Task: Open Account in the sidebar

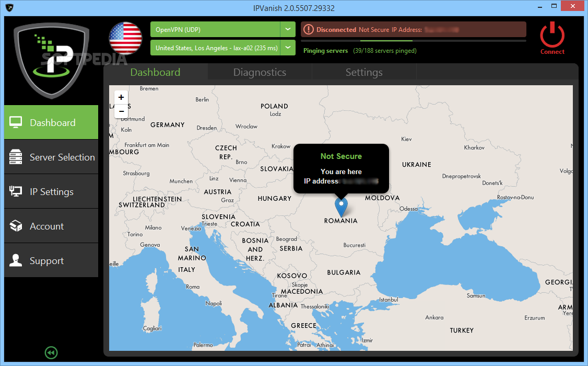Action: (51, 226)
